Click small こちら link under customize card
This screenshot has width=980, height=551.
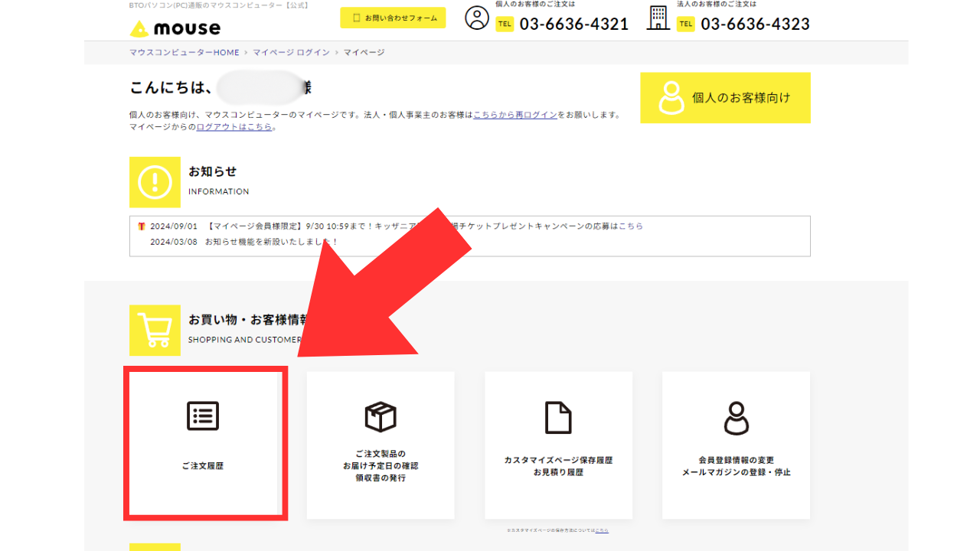pyautogui.click(x=602, y=530)
